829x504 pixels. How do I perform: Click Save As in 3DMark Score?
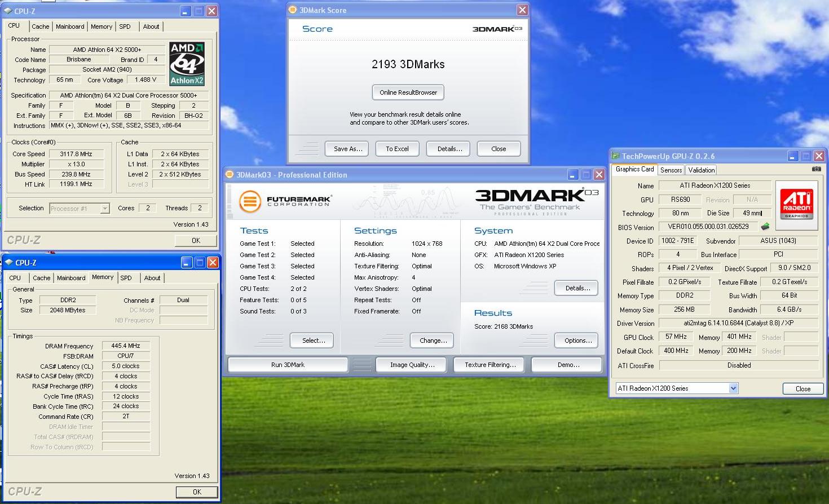tap(347, 149)
